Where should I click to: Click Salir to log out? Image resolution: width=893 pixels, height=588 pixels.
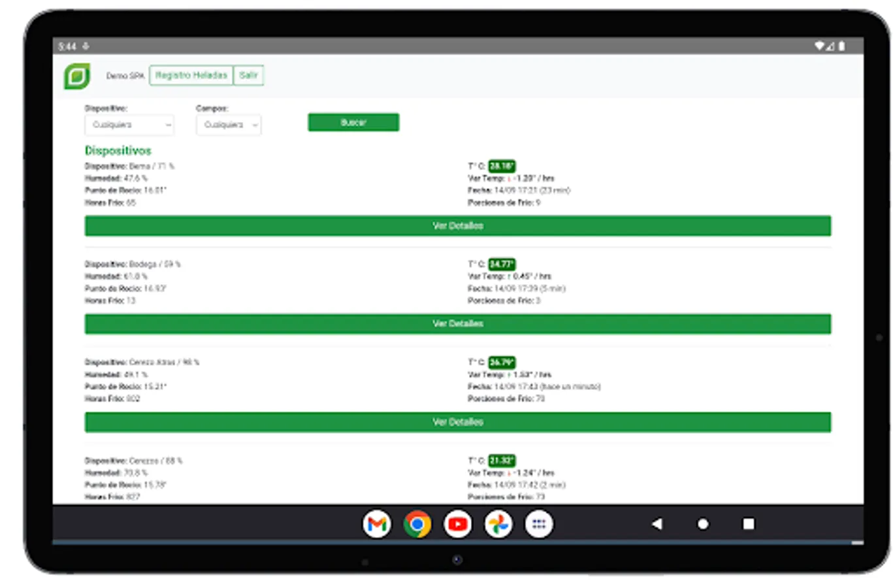[248, 75]
